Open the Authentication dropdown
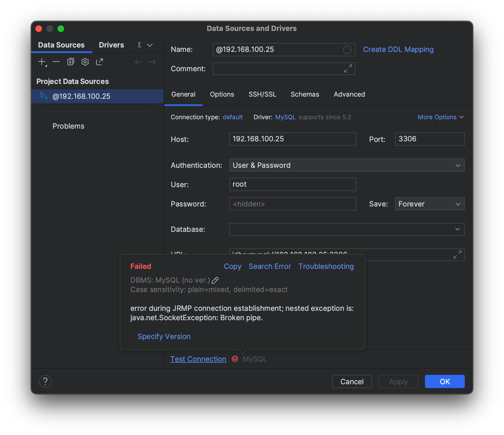The image size is (504, 435). click(347, 165)
